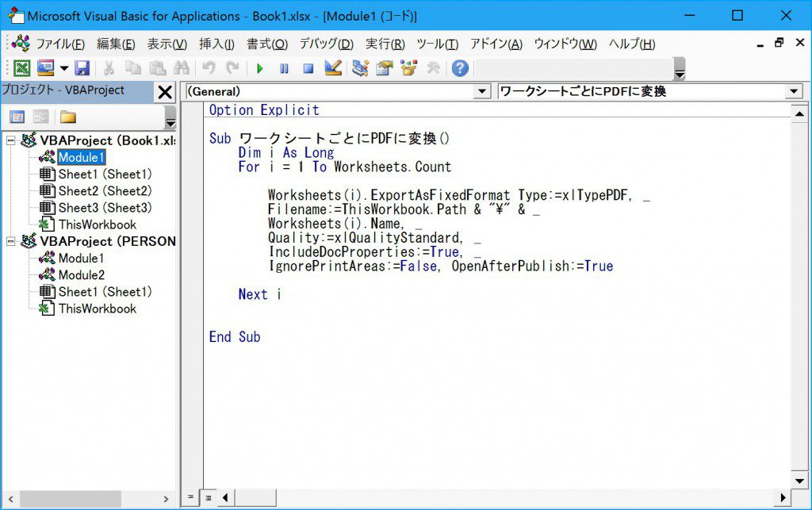812x510 pixels.
Task: Click the Redo arrow icon
Action: tap(232, 68)
